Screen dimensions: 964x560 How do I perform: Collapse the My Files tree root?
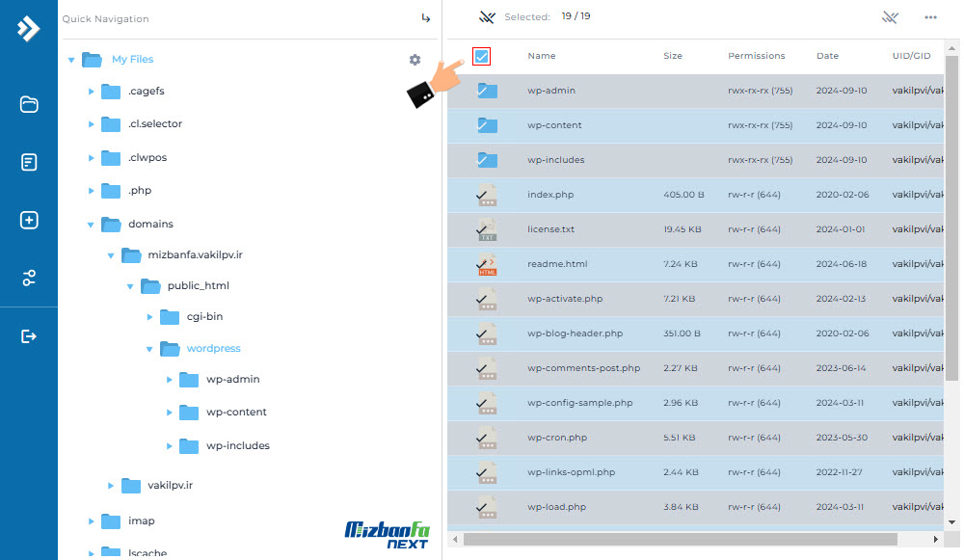click(x=71, y=60)
